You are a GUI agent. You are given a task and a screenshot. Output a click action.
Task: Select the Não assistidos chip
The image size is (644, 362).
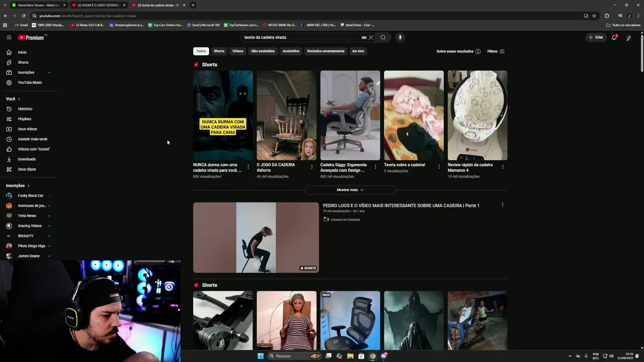tap(263, 51)
